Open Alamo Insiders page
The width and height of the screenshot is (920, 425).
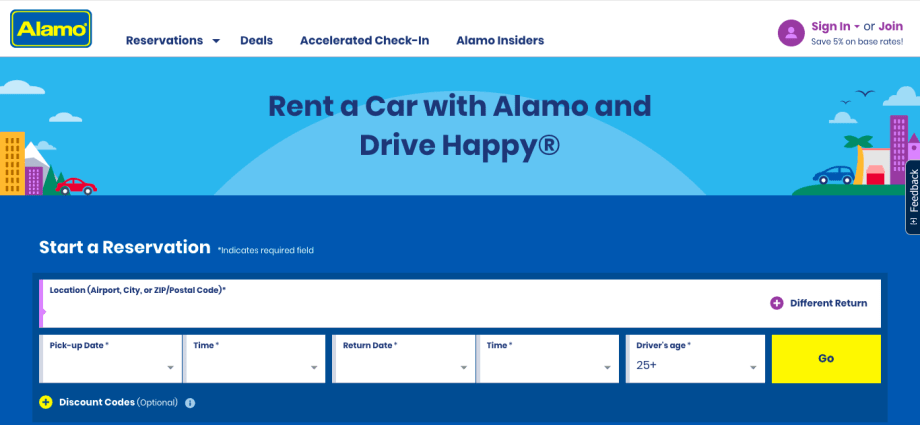coord(500,41)
